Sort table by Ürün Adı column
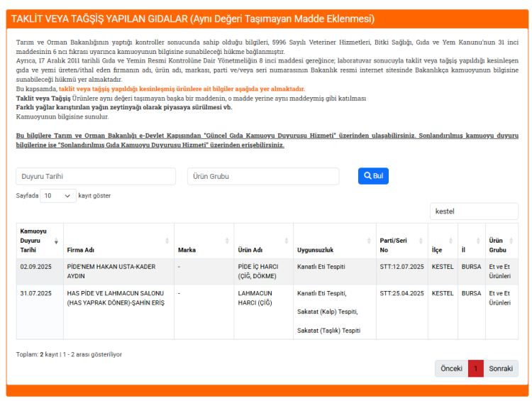 click(261, 250)
